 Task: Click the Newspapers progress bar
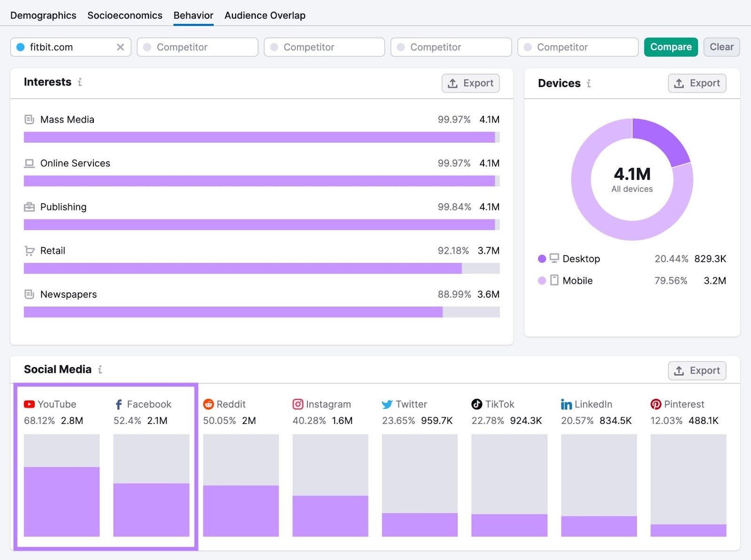262,312
